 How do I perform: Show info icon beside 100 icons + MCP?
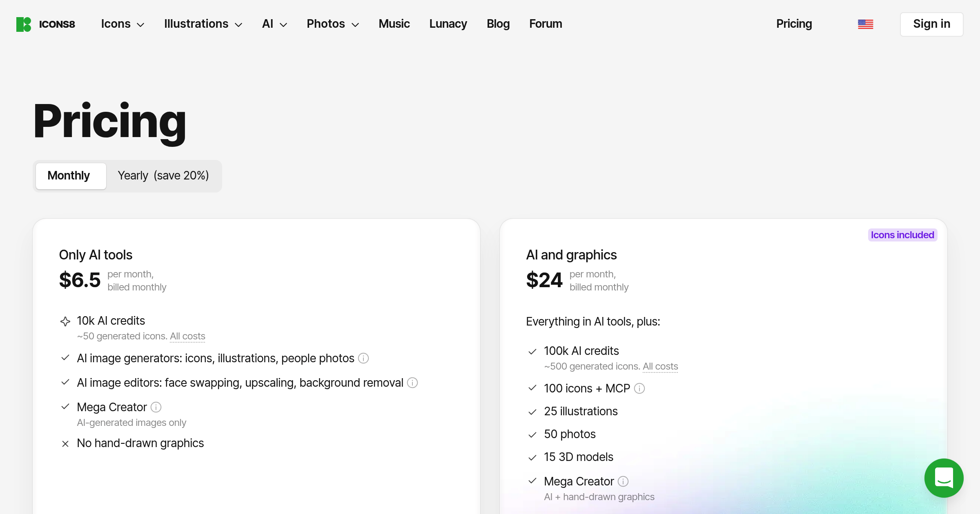tap(639, 388)
